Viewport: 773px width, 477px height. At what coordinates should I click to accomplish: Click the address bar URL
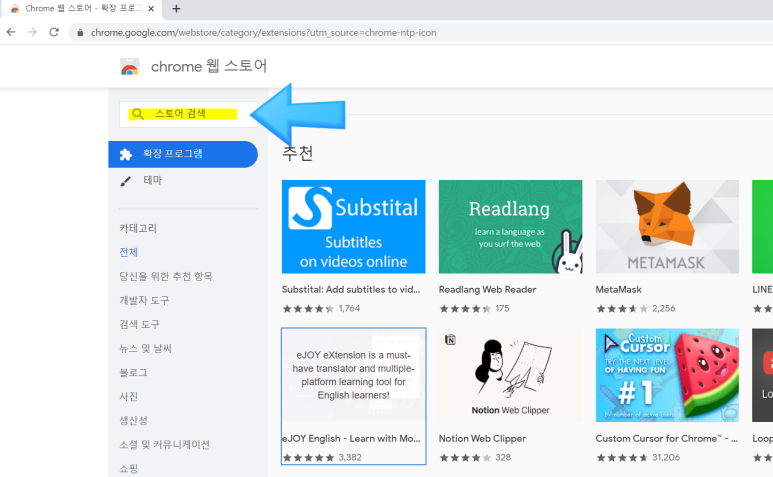(263, 33)
